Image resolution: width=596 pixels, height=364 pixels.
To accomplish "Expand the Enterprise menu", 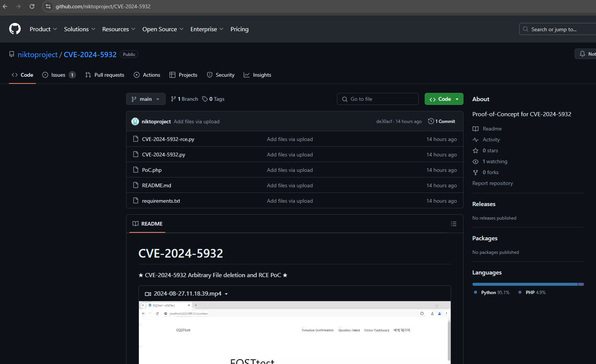I will [207, 29].
